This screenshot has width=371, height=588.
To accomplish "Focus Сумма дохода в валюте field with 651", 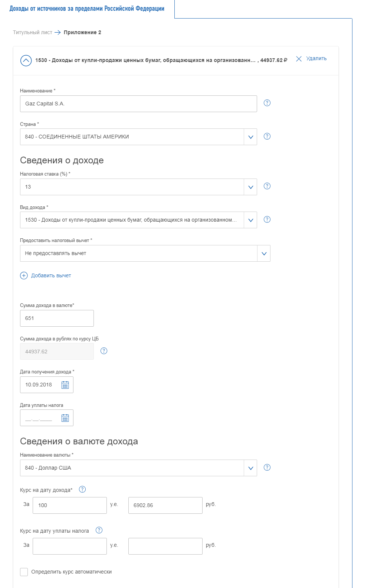I will pos(57,318).
